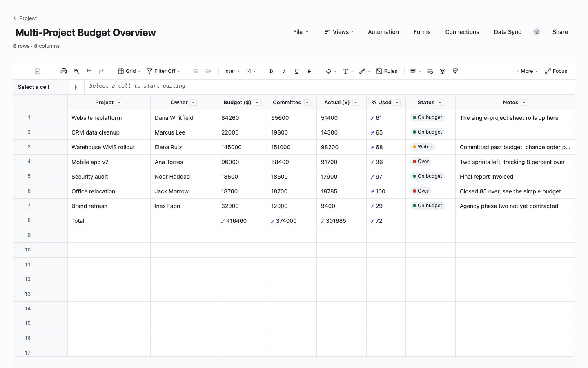Toggle underline formatting
The image size is (588, 368).
pyautogui.click(x=296, y=71)
